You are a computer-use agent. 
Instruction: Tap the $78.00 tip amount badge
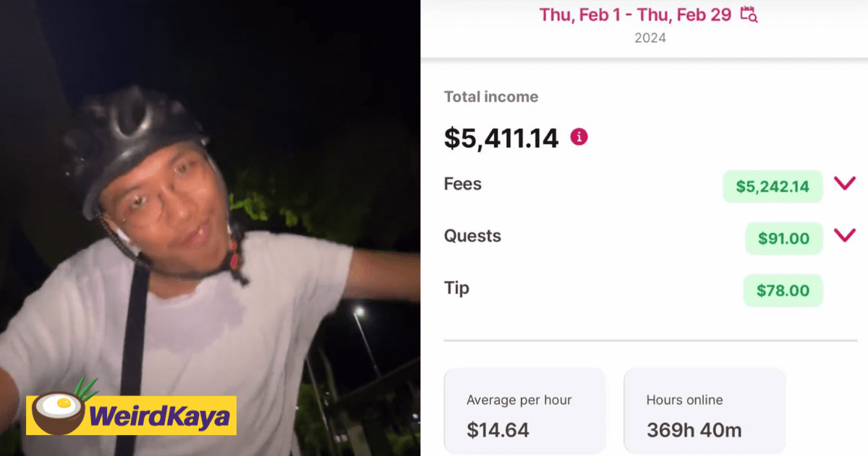[783, 290]
